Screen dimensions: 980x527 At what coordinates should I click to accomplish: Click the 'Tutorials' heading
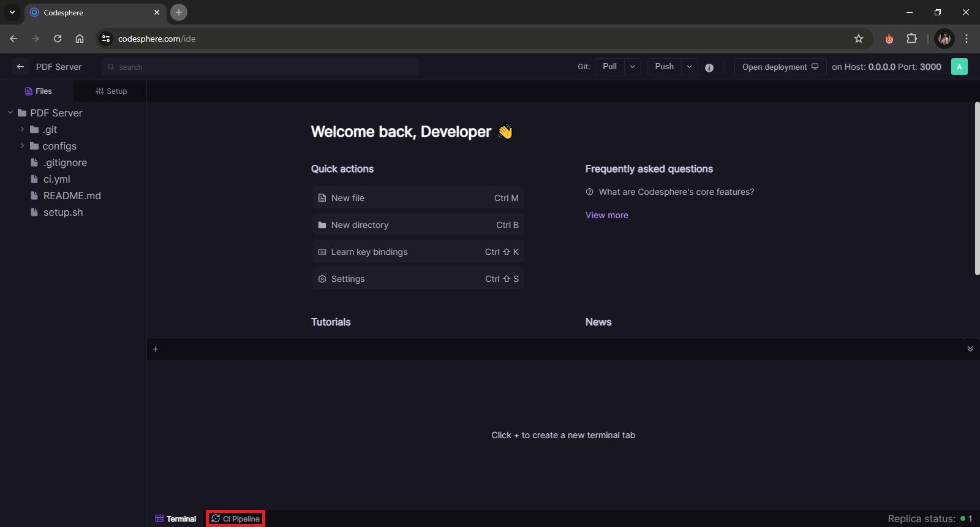(331, 322)
